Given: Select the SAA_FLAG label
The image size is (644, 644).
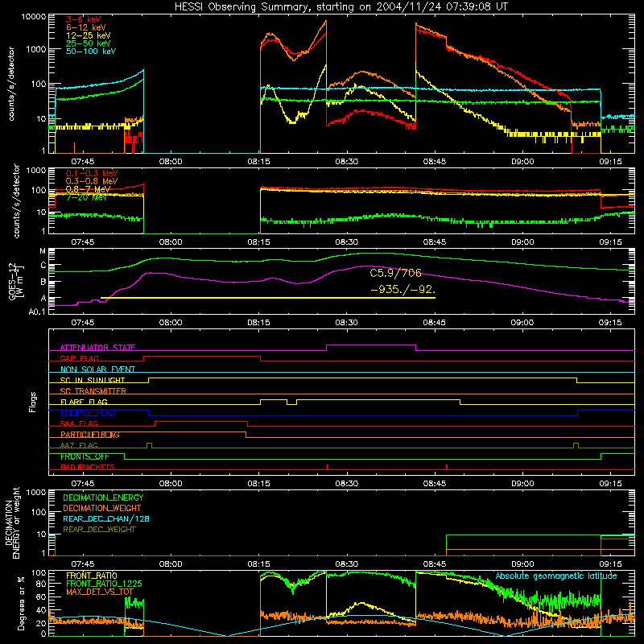Looking at the screenshot, I should 79,423.
